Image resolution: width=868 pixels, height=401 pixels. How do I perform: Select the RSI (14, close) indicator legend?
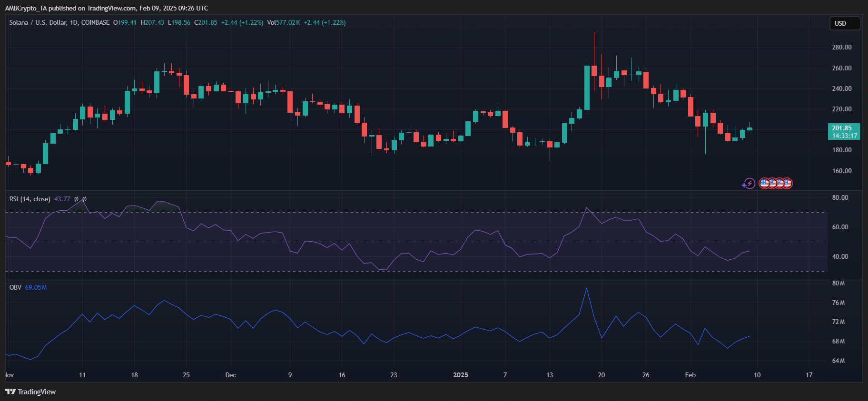30,199
